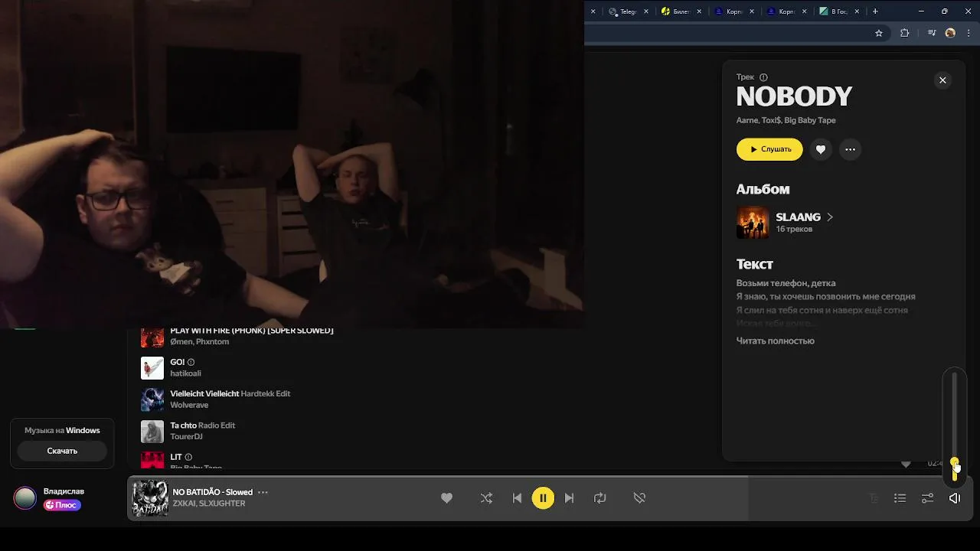Open the Wolverave artist link
This screenshot has height=551, width=980.
[x=189, y=405]
